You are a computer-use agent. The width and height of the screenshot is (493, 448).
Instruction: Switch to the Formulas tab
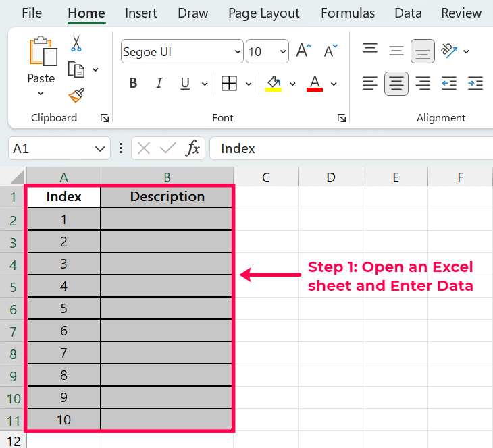[348, 13]
